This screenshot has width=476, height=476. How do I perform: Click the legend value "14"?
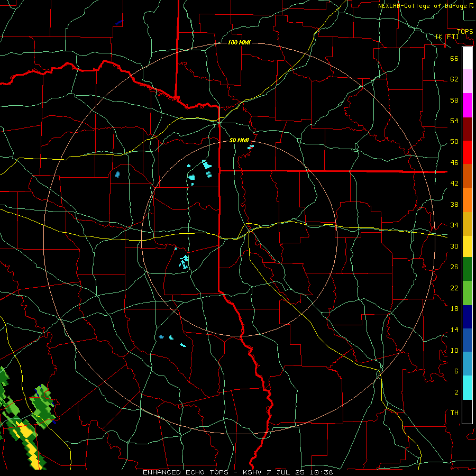[454, 329]
